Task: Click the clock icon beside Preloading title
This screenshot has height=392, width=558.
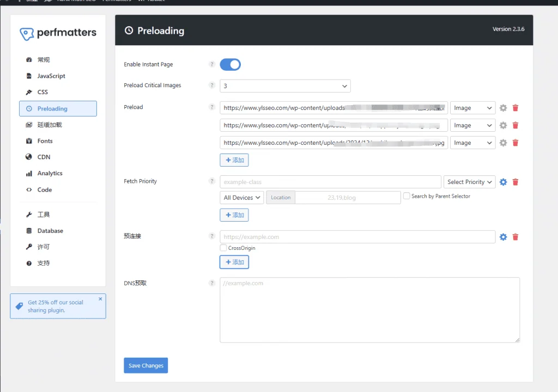Action: coord(129,30)
